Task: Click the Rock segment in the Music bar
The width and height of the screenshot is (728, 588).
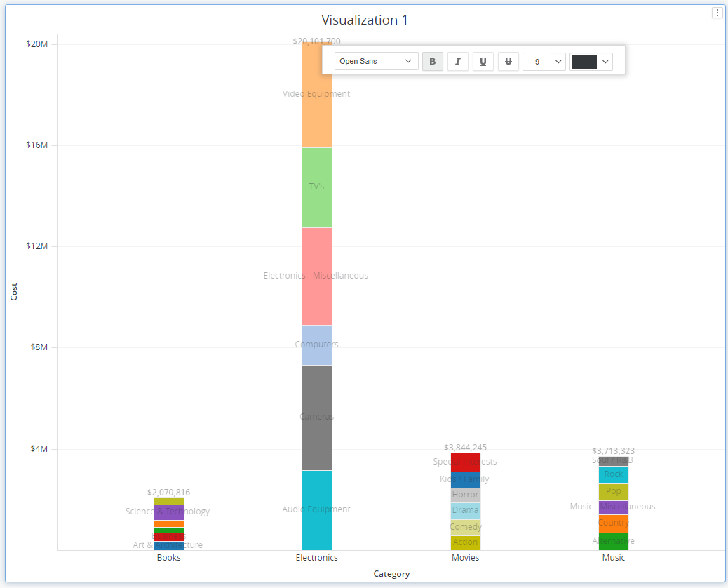Action: pos(614,474)
